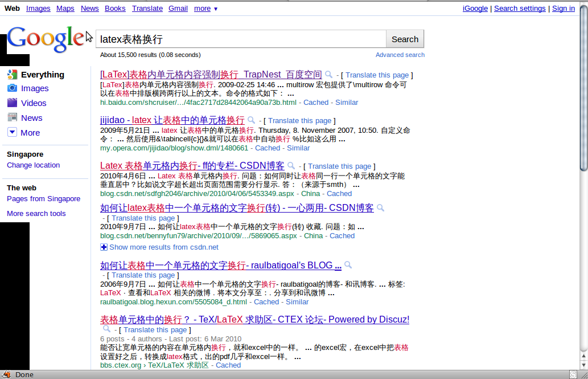The image size is (588, 379).
Task: Open the raulbatigoal's BLOG result title
Action: pyautogui.click(x=221, y=265)
